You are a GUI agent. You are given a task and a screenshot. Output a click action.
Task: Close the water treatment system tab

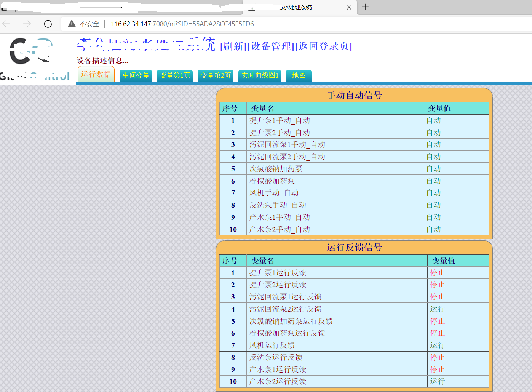349,7
